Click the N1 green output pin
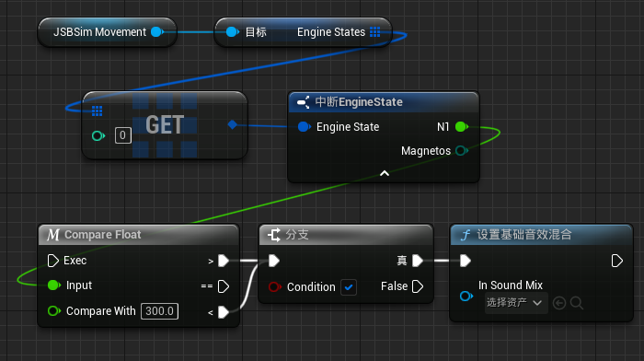Screen dimensions: 644x361 click(x=462, y=127)
